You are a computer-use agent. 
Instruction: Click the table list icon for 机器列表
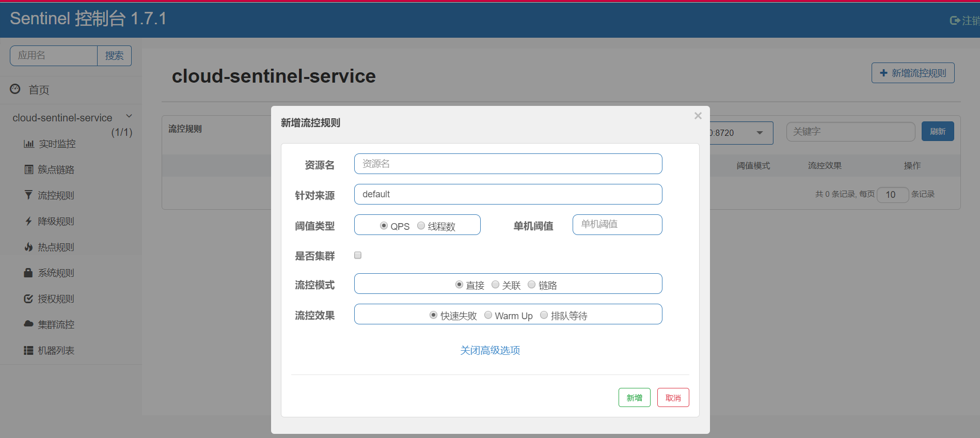(29, 350)
